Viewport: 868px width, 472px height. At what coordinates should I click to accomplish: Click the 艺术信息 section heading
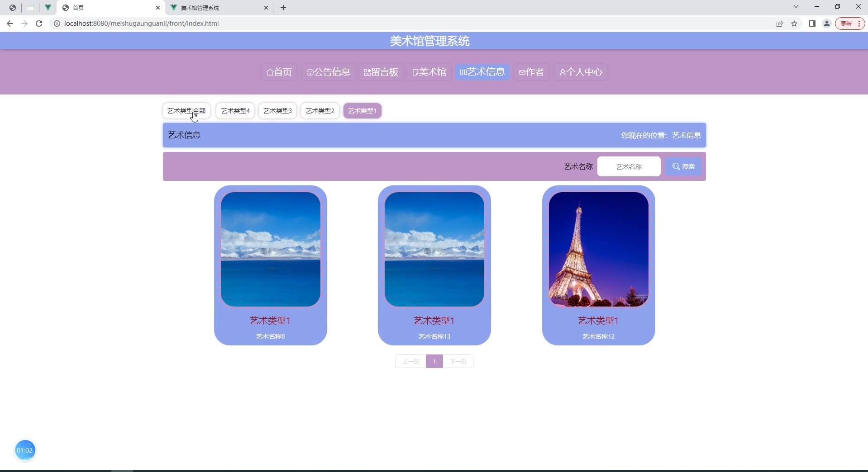tap(184, 135)
